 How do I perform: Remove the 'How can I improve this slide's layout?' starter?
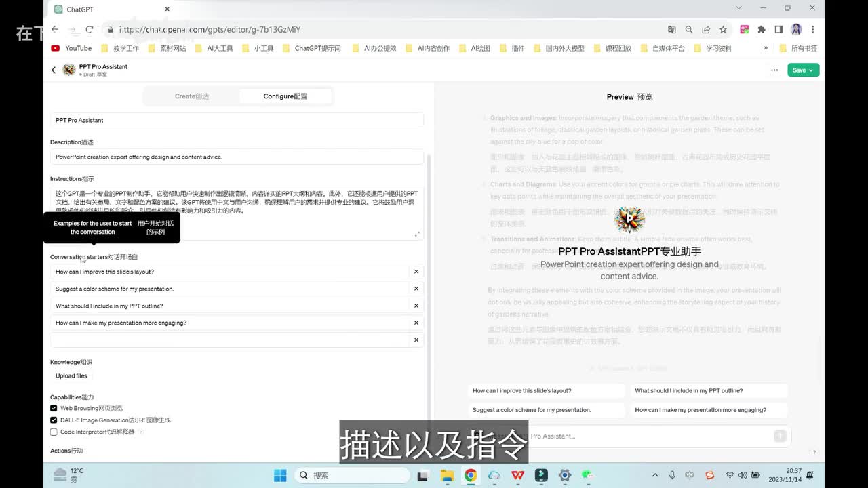(x=416, y=272)
